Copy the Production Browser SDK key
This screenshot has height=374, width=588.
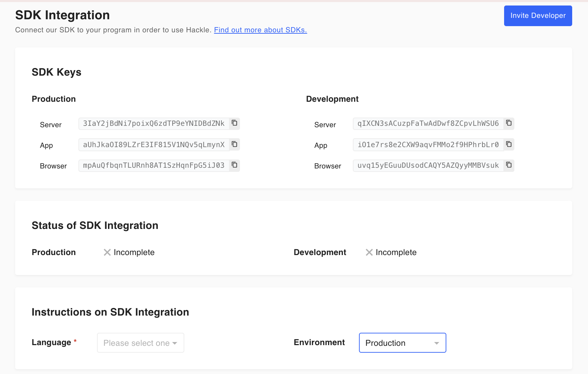point(235,165)
